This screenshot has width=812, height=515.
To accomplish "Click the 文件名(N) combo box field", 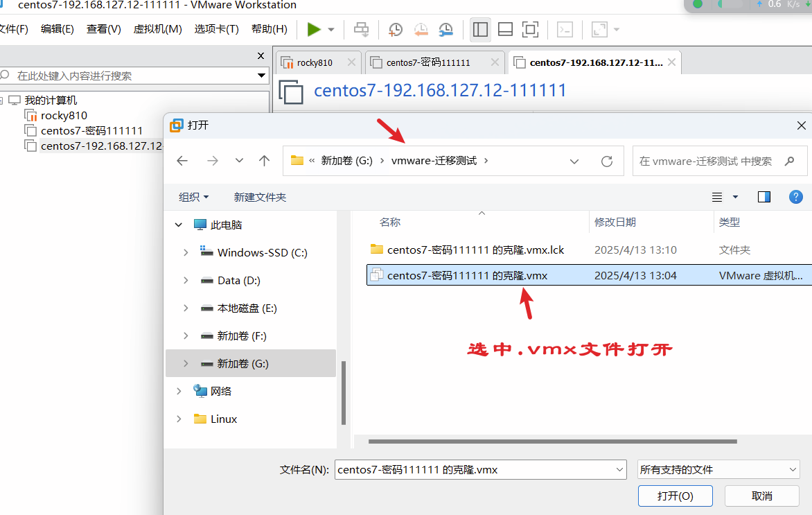I will point(480,469).
